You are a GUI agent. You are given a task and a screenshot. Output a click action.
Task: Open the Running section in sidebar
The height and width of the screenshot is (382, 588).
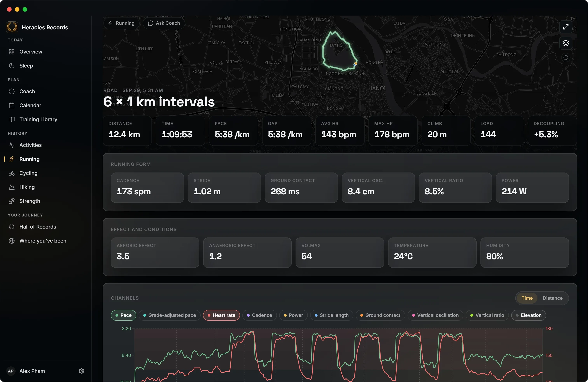[46, 159]
